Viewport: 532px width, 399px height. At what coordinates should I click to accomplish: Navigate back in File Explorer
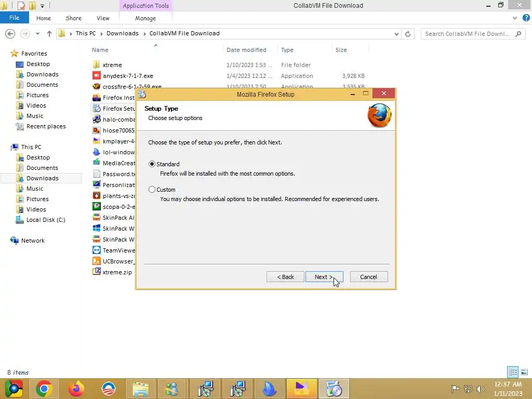pos(10,34)
